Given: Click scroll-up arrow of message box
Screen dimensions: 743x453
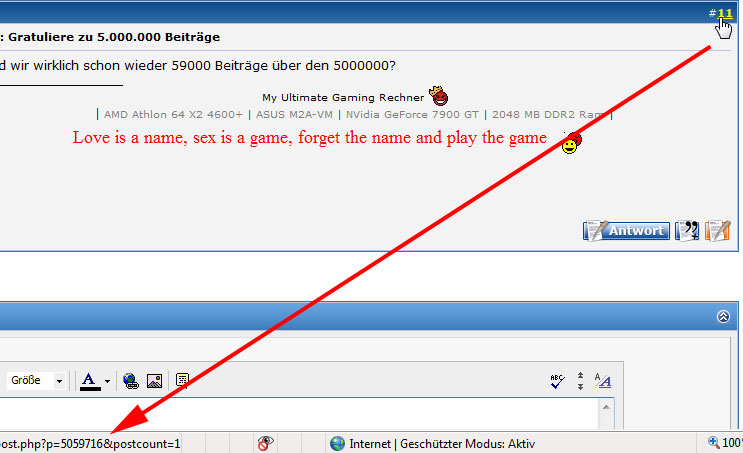Looking at the screenshot, I should (607, 407).
